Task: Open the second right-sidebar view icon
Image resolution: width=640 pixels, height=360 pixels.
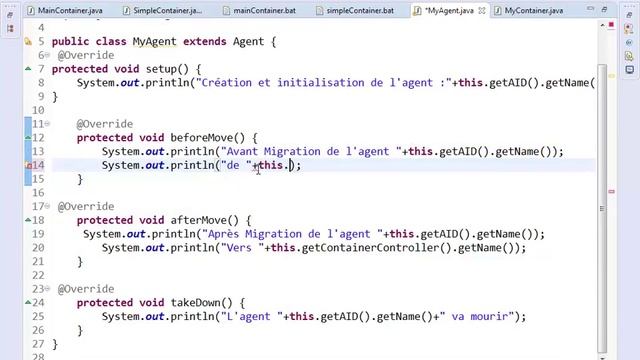Action: pos(629,28)
